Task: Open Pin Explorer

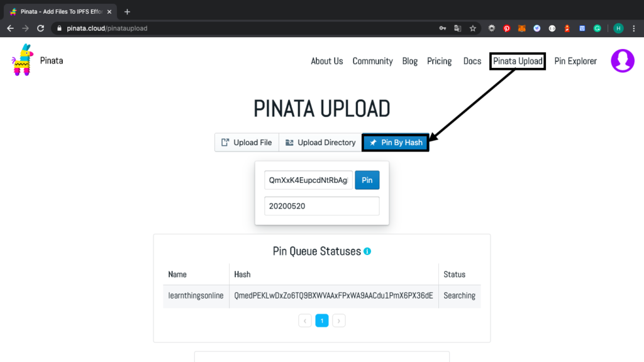Action: (x=575, y=61)
